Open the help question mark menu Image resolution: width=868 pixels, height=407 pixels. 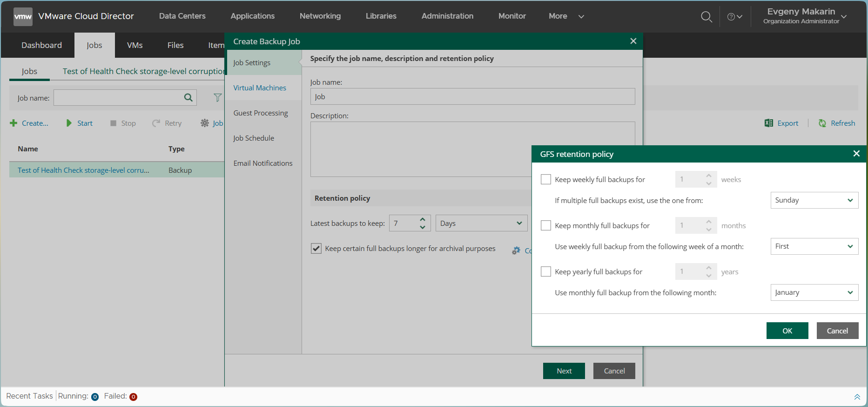(734, 17)
